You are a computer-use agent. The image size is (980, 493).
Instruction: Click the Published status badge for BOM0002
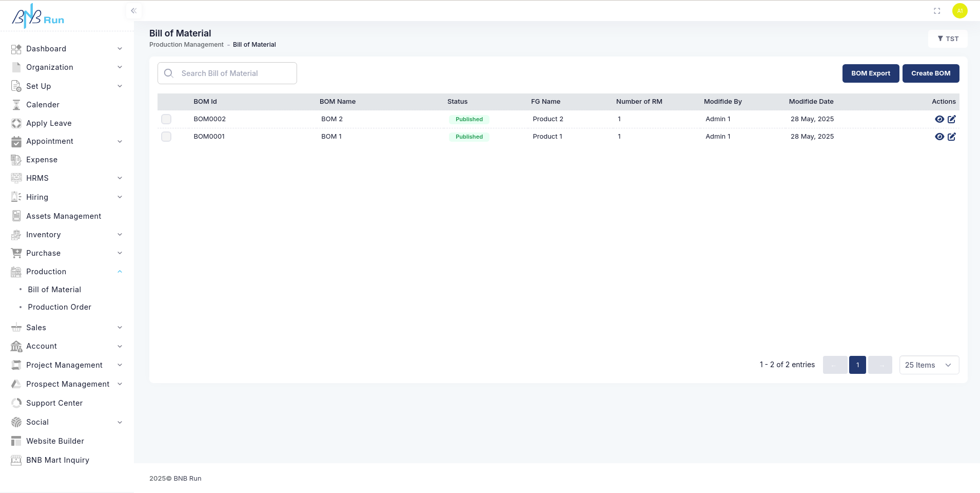pyautogui.click(x=469, y=119)
